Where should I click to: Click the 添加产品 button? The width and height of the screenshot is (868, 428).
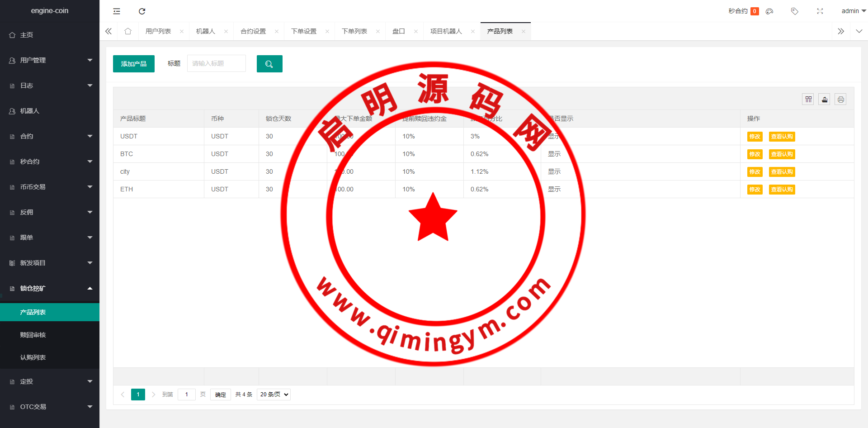134,64
